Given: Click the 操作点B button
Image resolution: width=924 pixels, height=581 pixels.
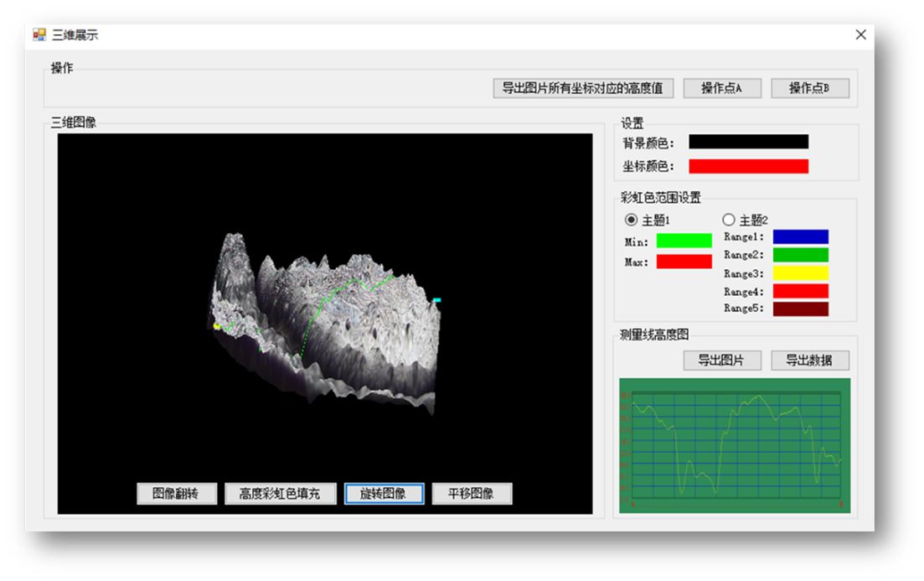Looking at the screenshot, I should 810,89.
